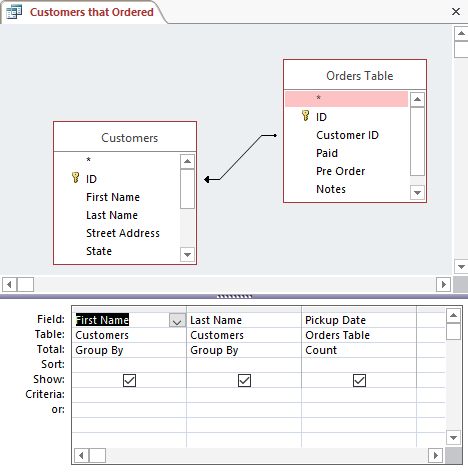Select ID field in Orders Table
Image resolution: width=468 pixels, height=476 pixels.
point(346,117)
